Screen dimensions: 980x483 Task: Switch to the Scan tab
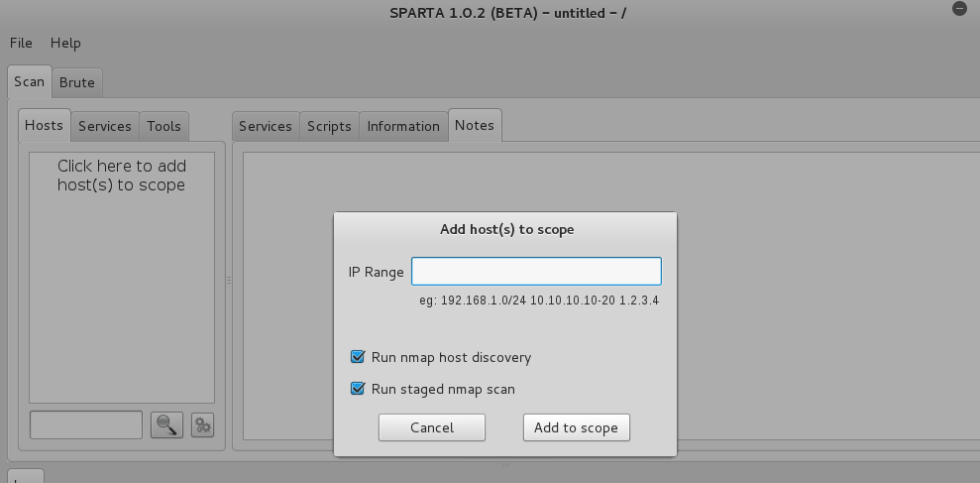pyautogui.click(x=30, y=82)
